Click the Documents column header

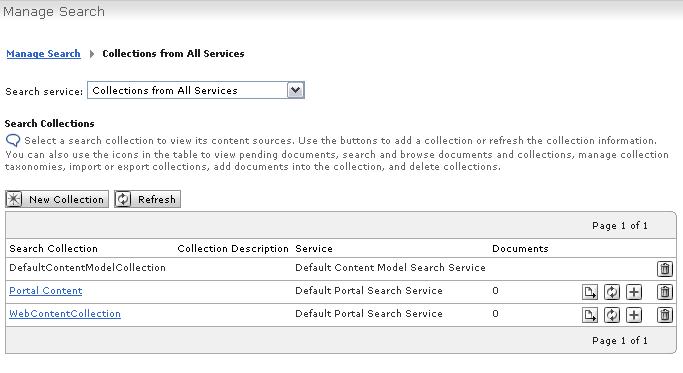(520, 249)
